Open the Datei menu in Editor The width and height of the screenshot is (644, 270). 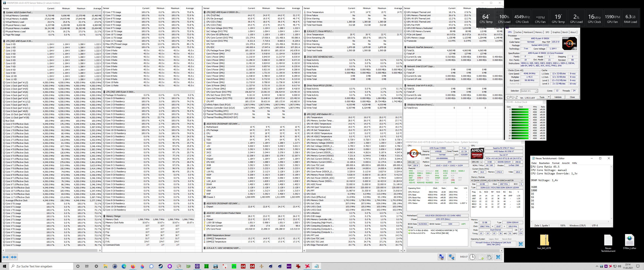click(534, 163)
